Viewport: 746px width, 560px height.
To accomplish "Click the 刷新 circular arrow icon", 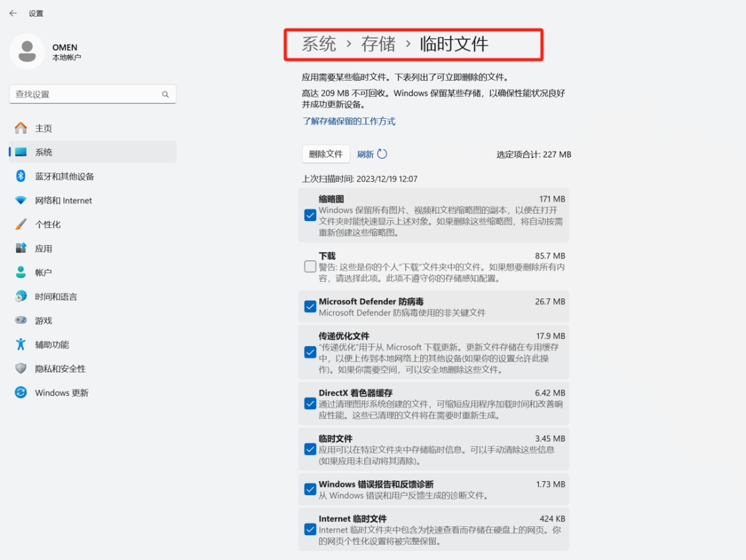I will pyautogui.click(x=382, y=154).
